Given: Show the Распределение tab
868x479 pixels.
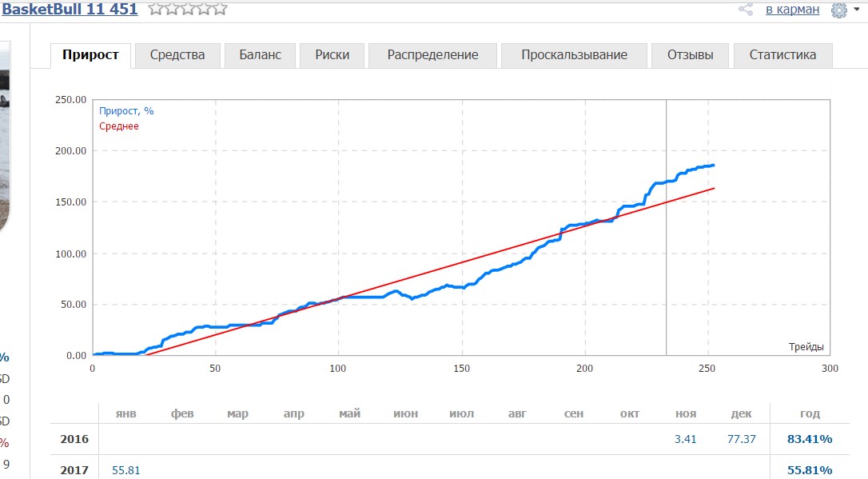Looking at the screenshot, I should tap(432, 55).
